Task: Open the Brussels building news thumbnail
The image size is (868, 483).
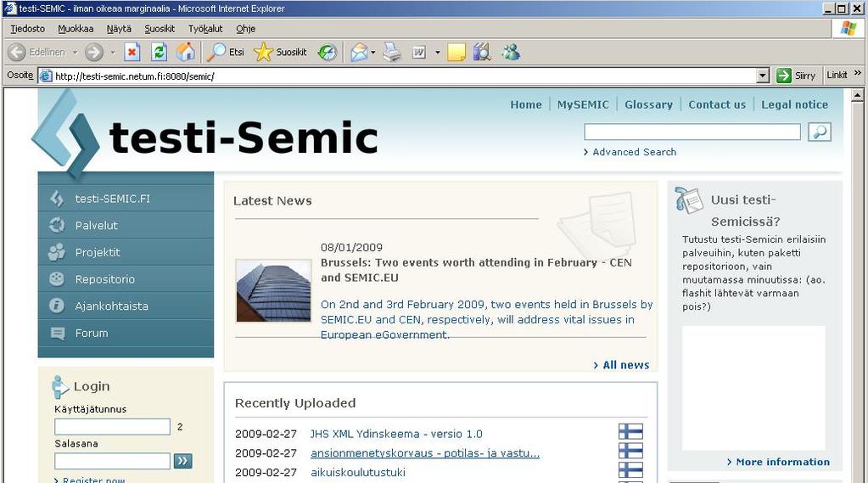Action: click(273, 291)
